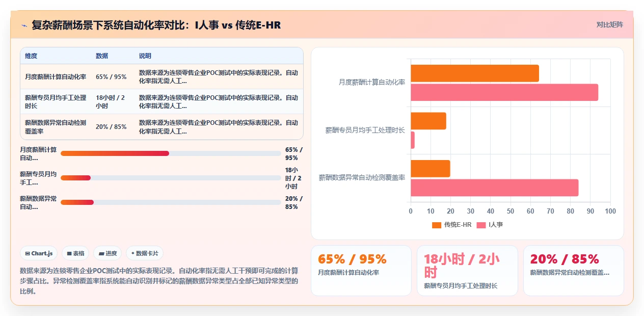
Task: Click the 100 tick on the x-axis
Action: tap(610, 211)
